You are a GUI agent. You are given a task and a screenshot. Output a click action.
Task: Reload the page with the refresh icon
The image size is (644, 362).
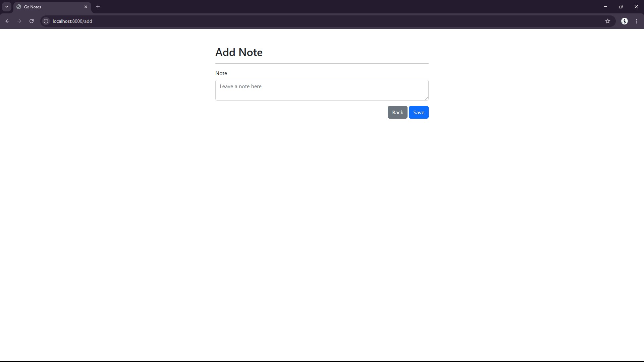pyautogui.click(x=32, y=21)
